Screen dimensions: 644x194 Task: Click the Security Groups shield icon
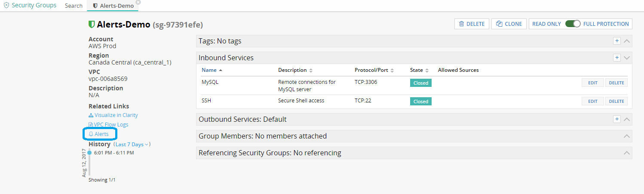pyautogui.click(x=6, y=6)
